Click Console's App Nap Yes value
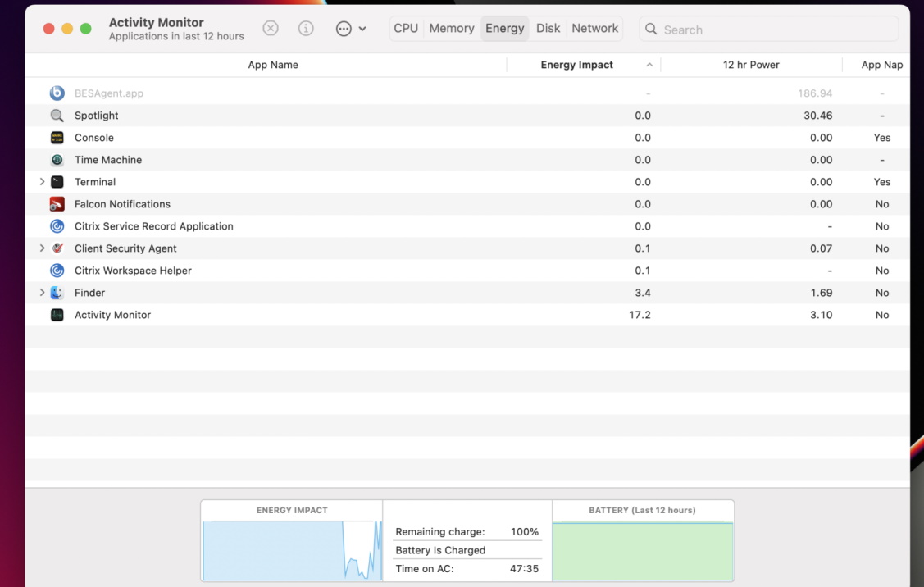Viewport: 924px width, 587px height. coord(882,137)
